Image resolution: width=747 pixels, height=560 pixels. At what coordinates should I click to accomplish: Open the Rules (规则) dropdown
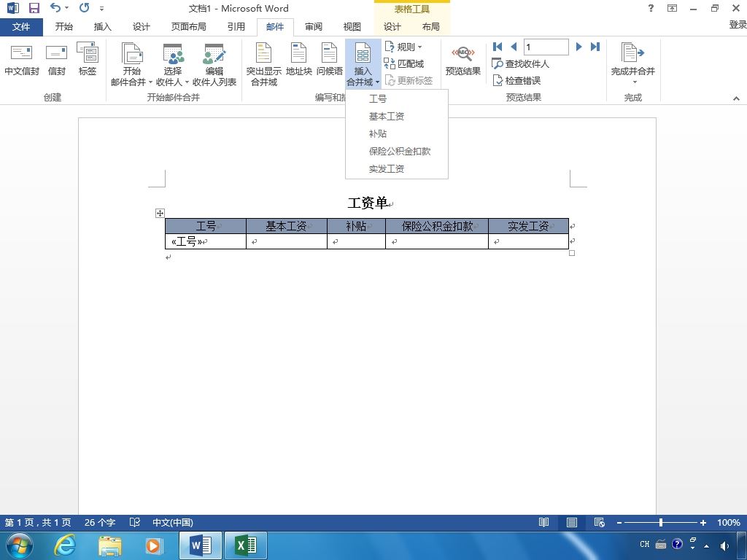pos(403,47)
